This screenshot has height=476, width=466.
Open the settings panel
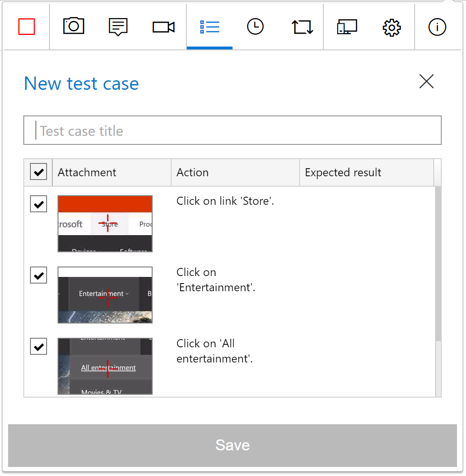point(392,27)
